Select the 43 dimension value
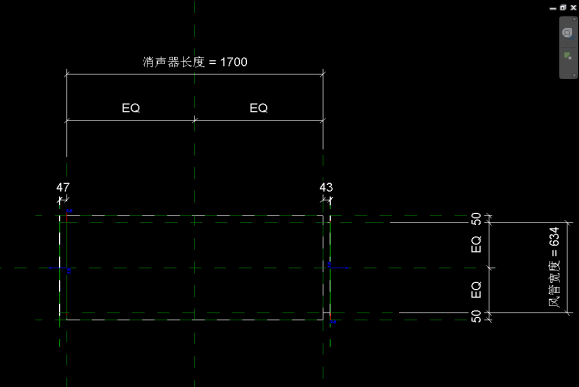 [x=326, y=188]
